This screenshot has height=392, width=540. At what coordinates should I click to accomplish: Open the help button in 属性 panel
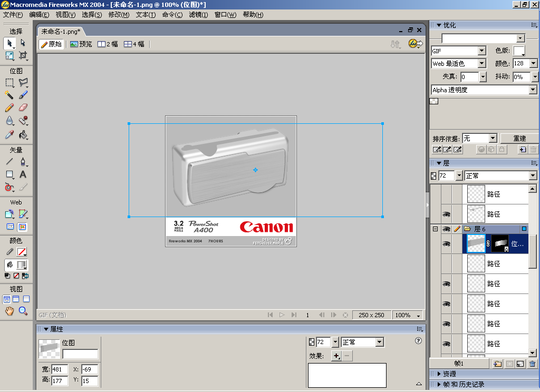coord(418,341)
